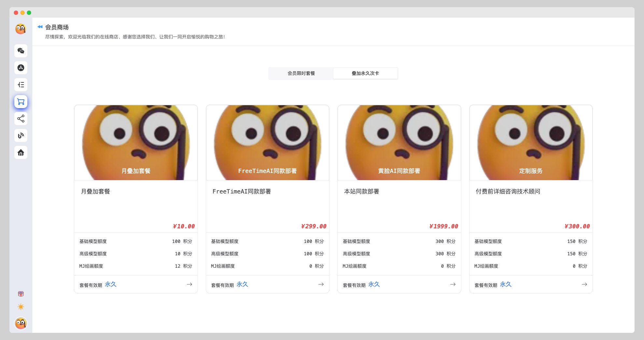This screenshot has height=340, width=644.
Task: Open the broadcast signal sidebar icon
Action: tap(21, 135)
